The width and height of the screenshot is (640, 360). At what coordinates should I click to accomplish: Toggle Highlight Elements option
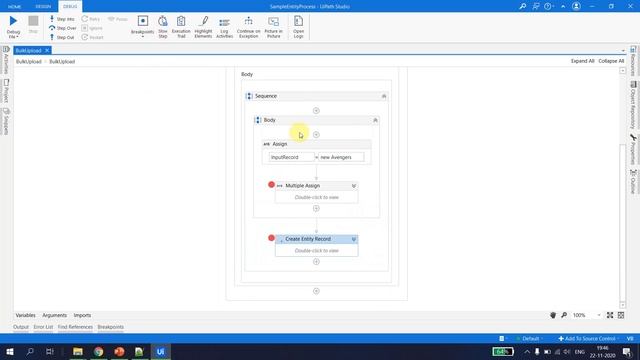pos(203,27)
